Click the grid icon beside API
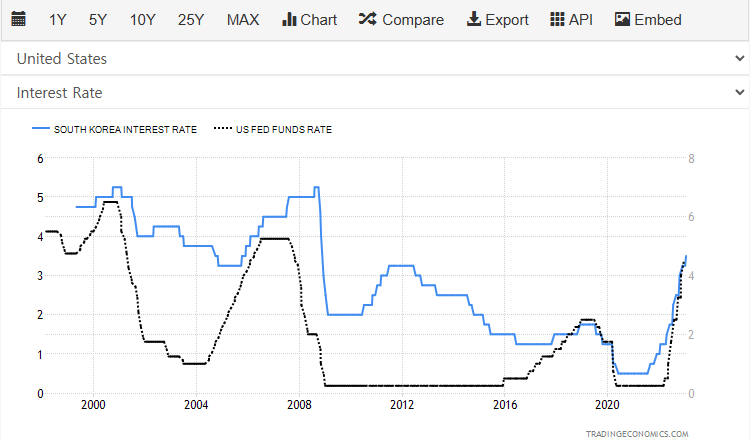751x441 pixels. [557, 19]
